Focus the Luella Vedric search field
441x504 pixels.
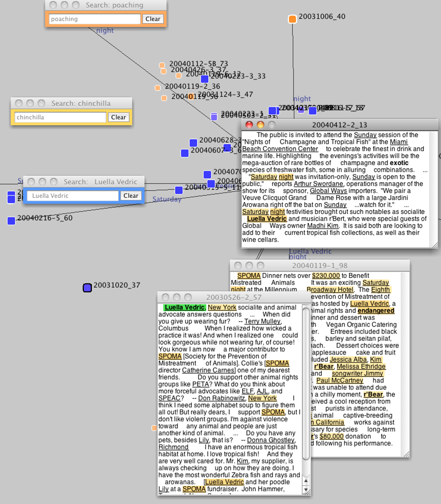[x=73, y=196]
